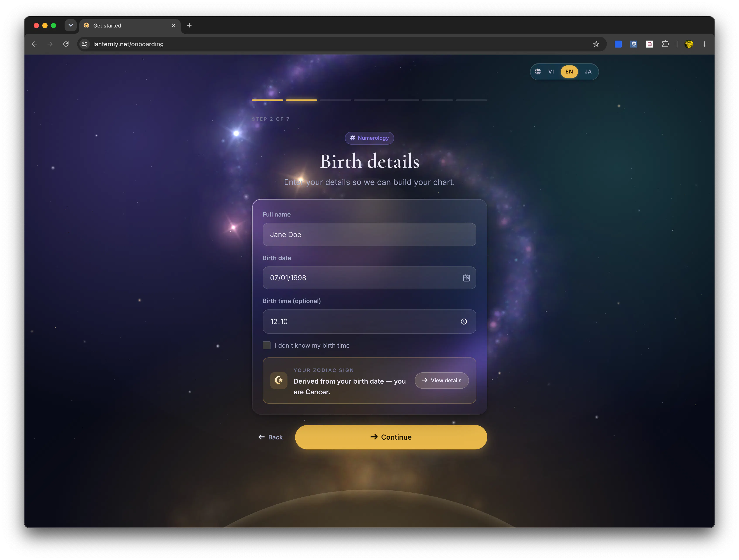This screenshot has height=560, width=739.
Task: Click View details for zodiac sign
Action: tap(442, 380)
